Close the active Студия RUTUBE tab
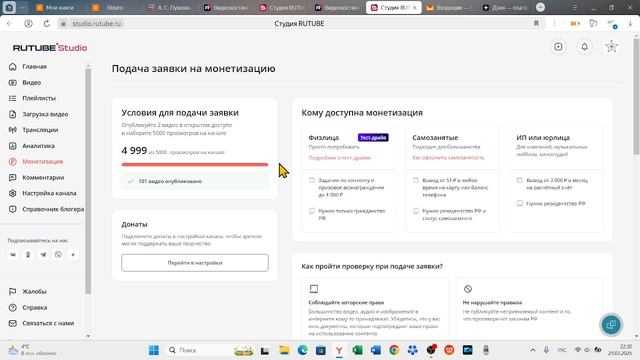Viewport: 640px width, 360px height. coord(415,8)
